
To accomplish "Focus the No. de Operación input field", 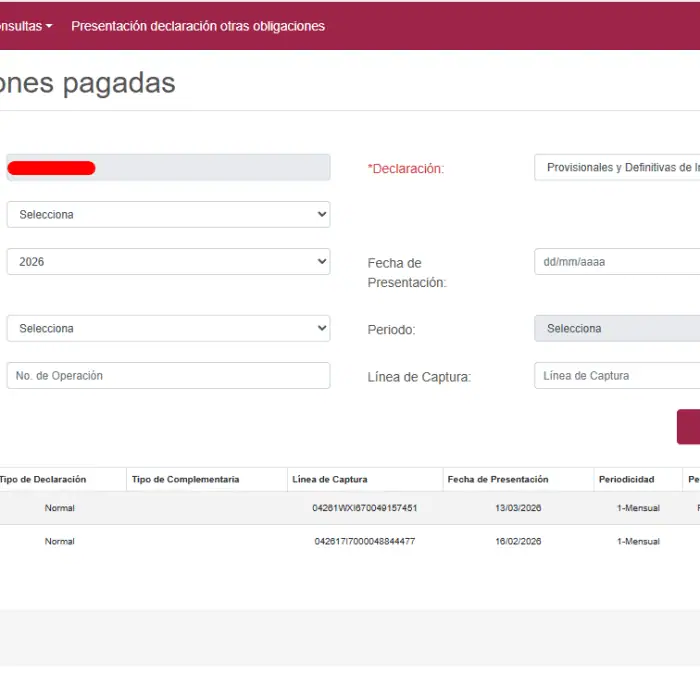I will [168, 376].
